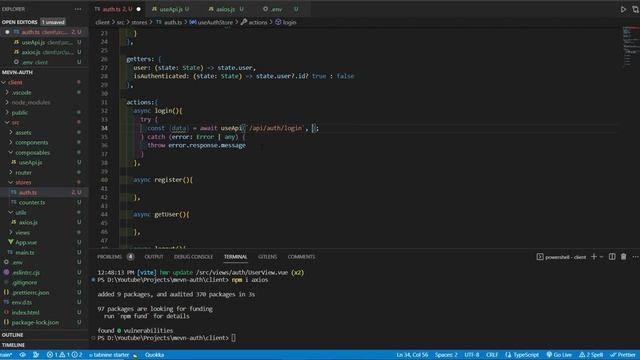Open the GITLENS panel tab
Viewport: 640px width, 360px height.
(267, 257)
